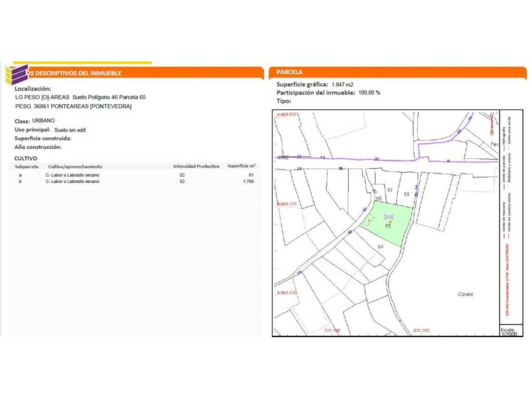Click the Superficie gráfica value 1.847 m2

point(342,84)
